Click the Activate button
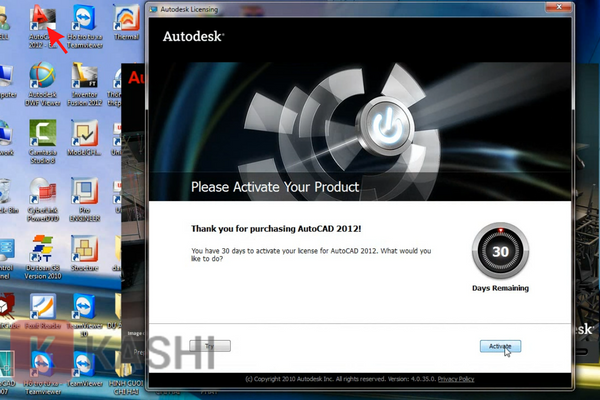 tap(499, 346)
